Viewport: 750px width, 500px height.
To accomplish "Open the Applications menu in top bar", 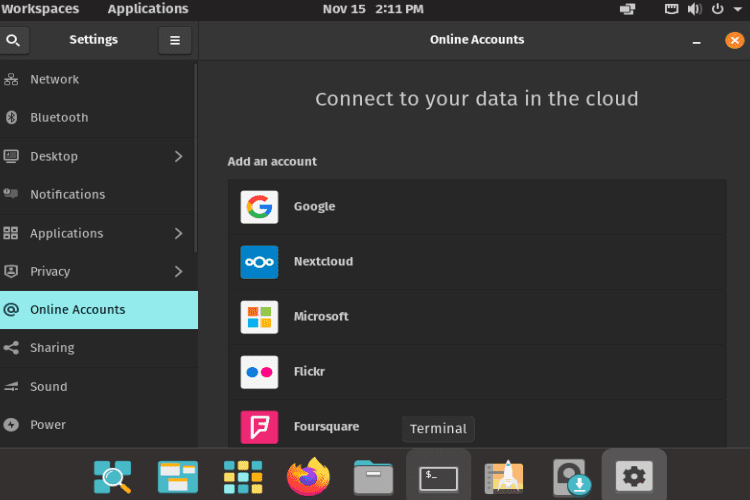I will coord(148,9).
